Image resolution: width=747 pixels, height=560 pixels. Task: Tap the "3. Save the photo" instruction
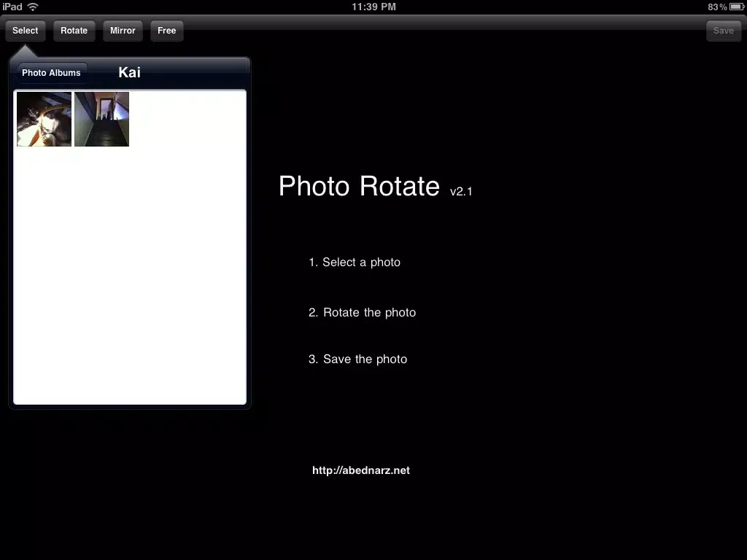click(x=357, y=359)
